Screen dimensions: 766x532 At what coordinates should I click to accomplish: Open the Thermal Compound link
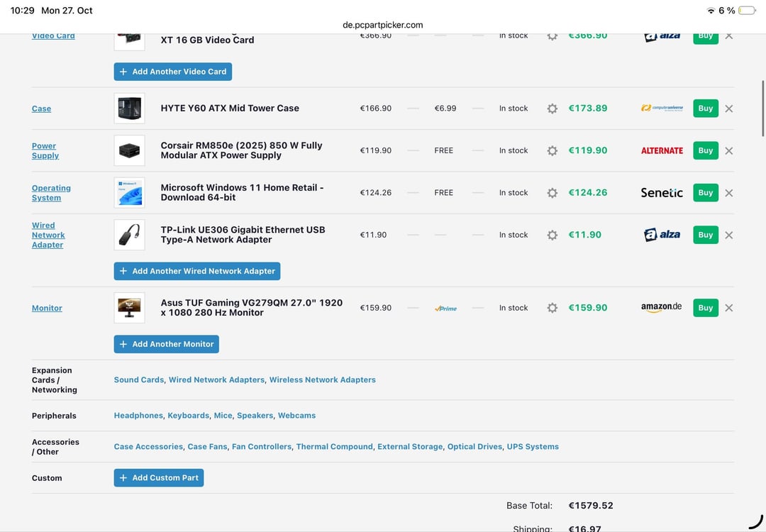pyautogui.click(x=334, y=447)
